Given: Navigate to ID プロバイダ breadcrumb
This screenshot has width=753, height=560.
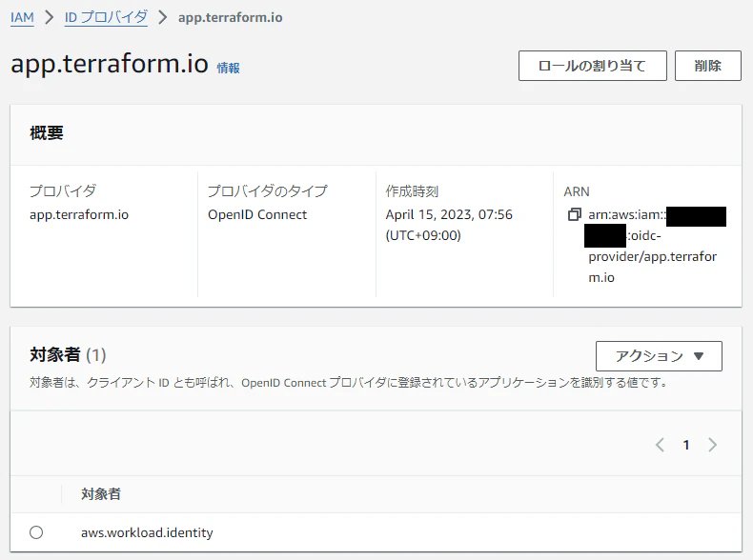Looking at the screenshot, I should (x=106, y=17).
